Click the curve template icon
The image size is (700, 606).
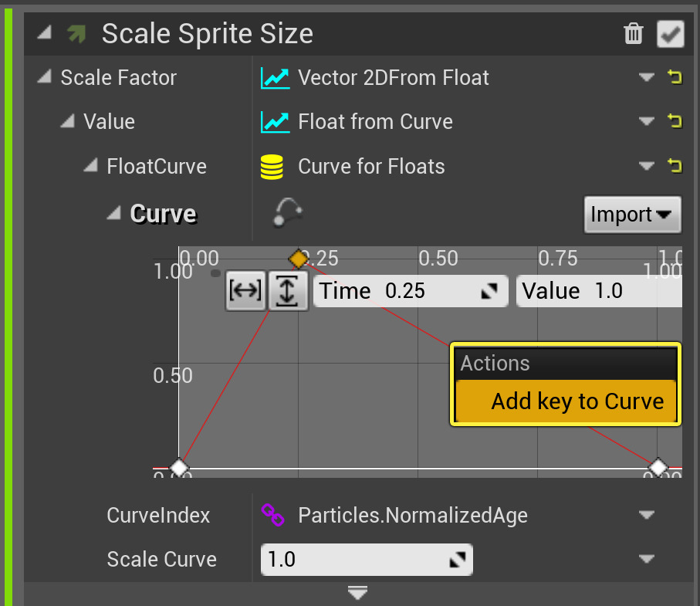[x=287, y=213]
